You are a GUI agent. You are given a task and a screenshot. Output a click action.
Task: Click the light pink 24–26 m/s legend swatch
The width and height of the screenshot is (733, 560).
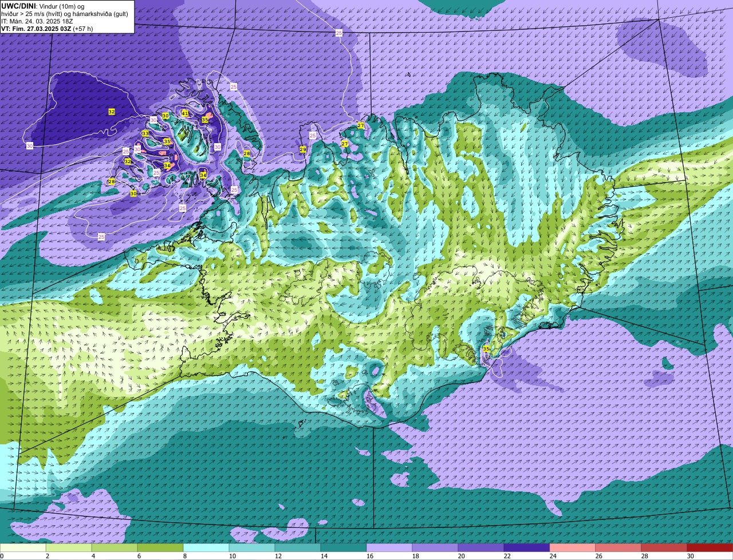click(573, 548)
